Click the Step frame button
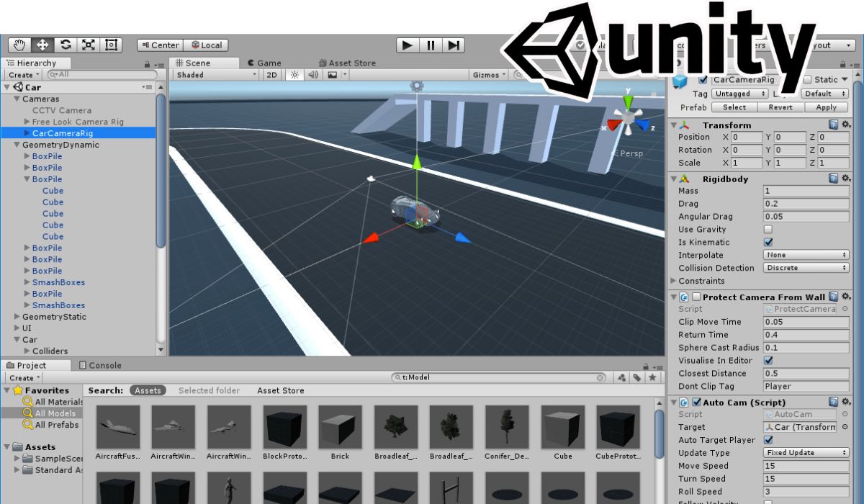Screen dimensions: 864x504 (x=453, y=45)
